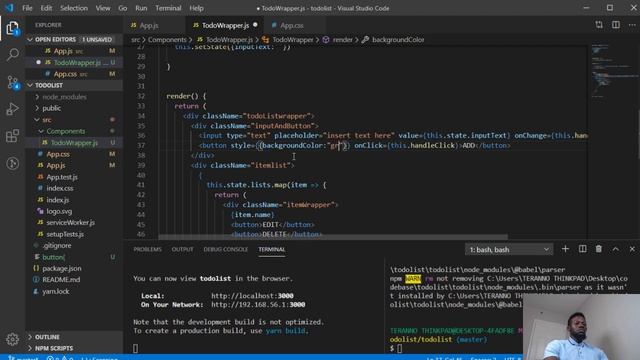Open the localhost:3000 link in terminal

252,296
